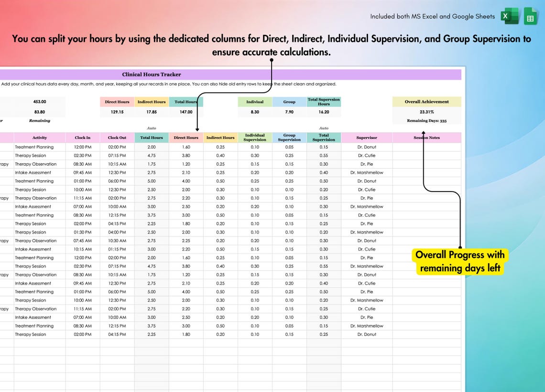Select the 83.80 summary value
The width and height of the screenshot is (545, 392).
pyautogui.click(x=40, y=112)
